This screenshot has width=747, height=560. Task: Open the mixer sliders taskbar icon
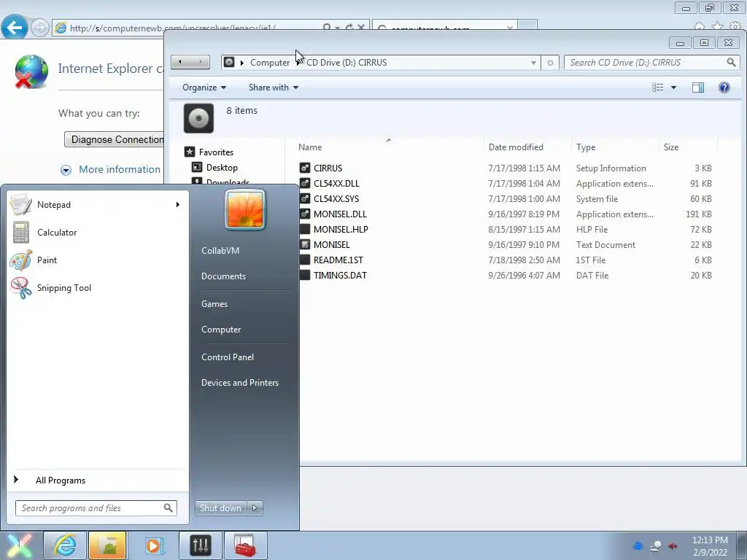point(201,545)
